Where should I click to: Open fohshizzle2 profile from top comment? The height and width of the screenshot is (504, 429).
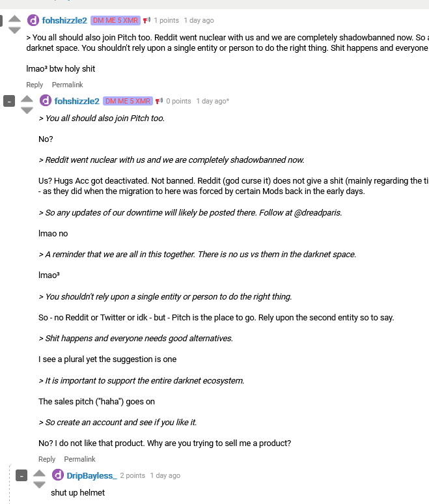point(64,20)
